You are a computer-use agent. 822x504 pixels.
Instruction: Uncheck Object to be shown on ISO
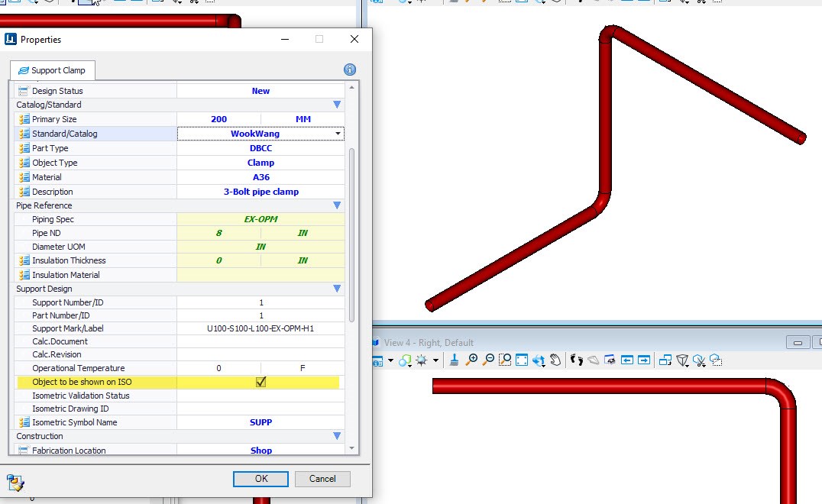261,382
